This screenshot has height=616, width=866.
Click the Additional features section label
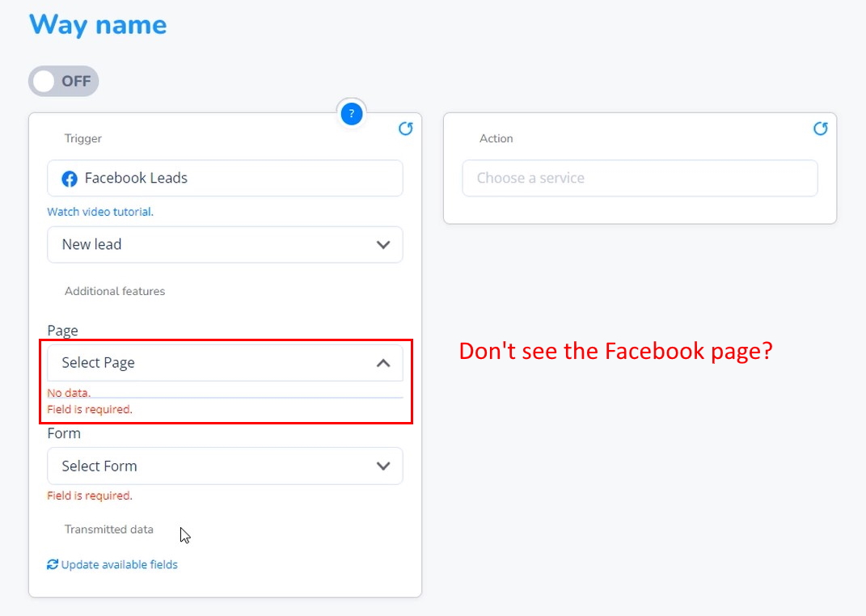pos(115,291)
